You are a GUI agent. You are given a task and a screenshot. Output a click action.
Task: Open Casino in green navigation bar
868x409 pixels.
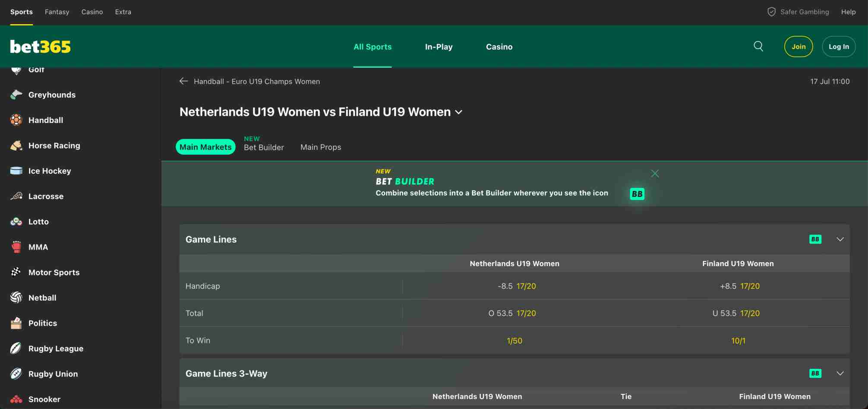tap(499, 47)
